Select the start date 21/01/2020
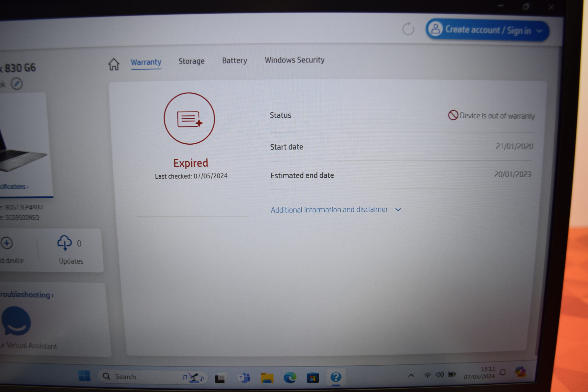 (514, 147)
